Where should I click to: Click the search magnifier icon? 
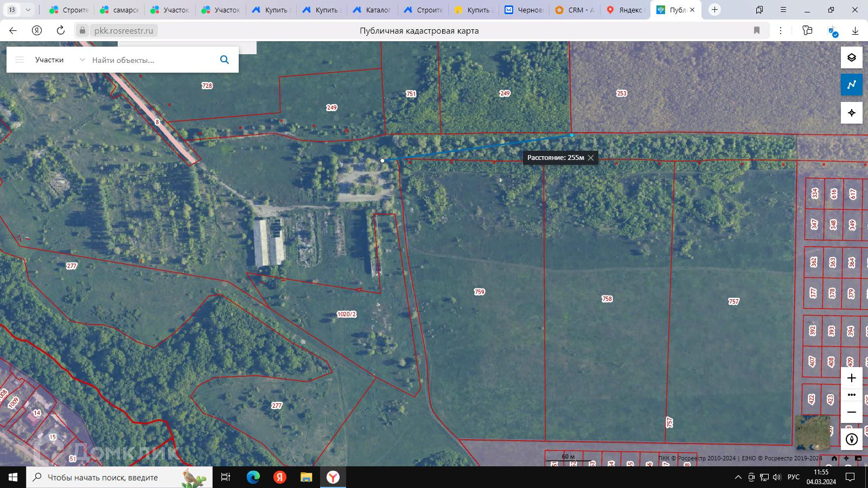pyautogui.click(x=225, y=60)
